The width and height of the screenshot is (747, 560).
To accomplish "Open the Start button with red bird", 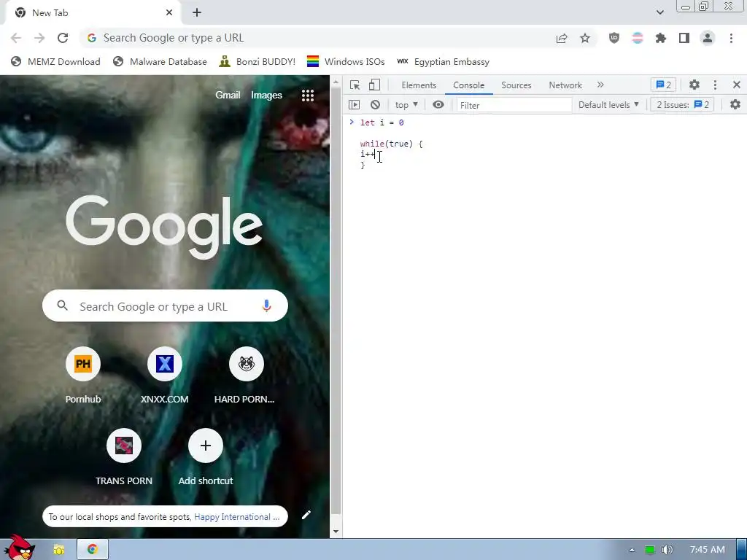I will tap(19, 548).
